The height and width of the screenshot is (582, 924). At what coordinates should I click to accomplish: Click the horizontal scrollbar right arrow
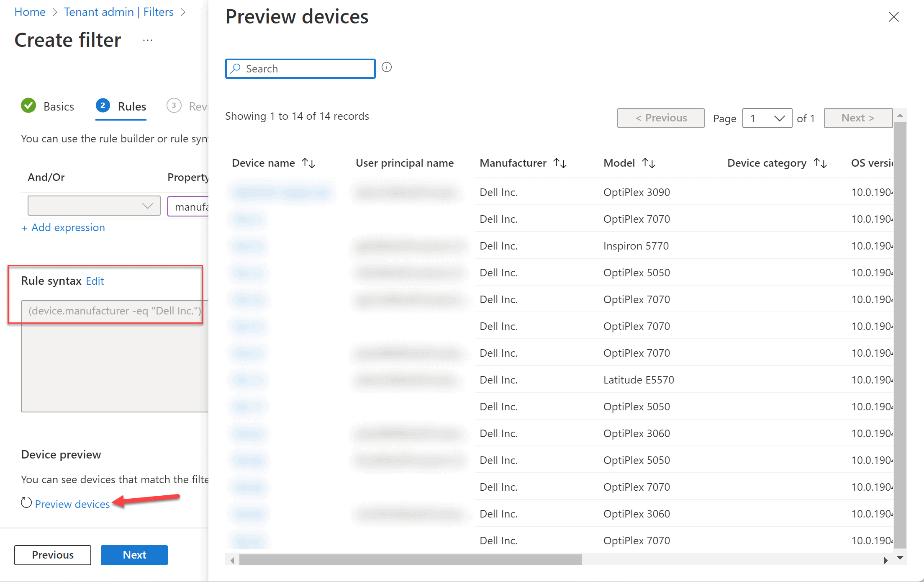(x=885, y=560)
